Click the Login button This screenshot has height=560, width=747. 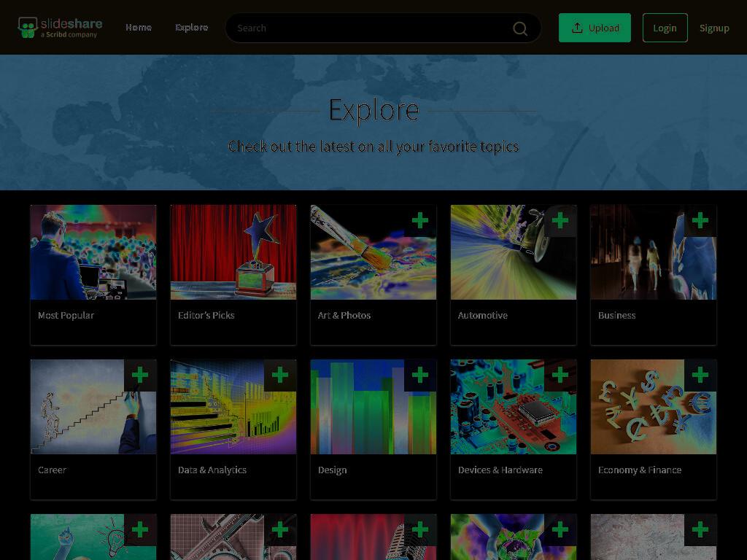point(665,28)
